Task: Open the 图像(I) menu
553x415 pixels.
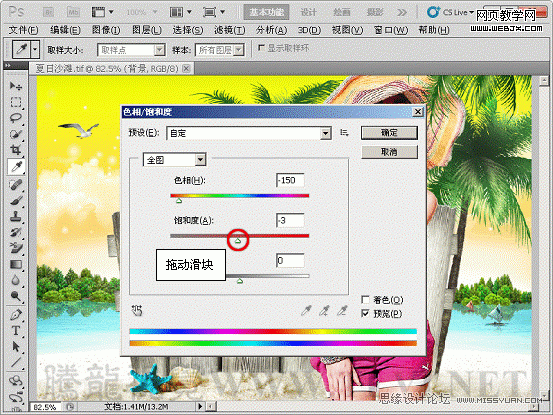Action: (106, 30)
